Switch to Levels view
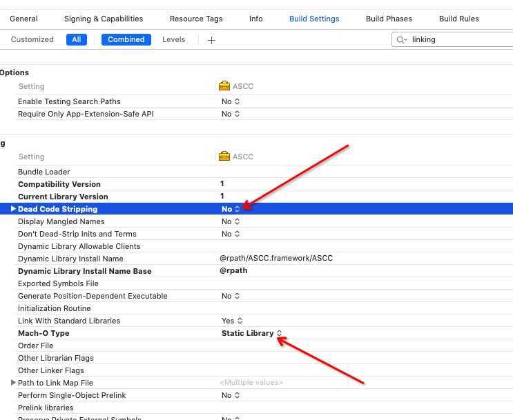The image size is (513, 420). coord(173,39)
